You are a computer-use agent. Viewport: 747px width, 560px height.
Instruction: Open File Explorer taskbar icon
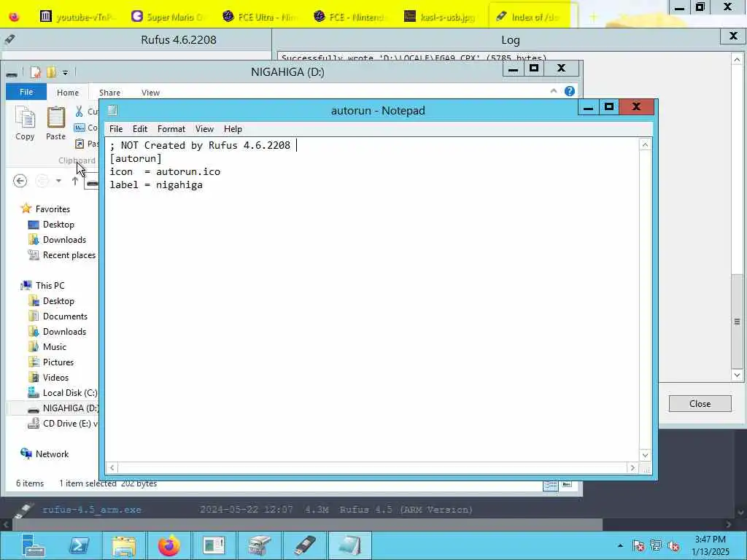pyautogui.click(x=124, y=545)
